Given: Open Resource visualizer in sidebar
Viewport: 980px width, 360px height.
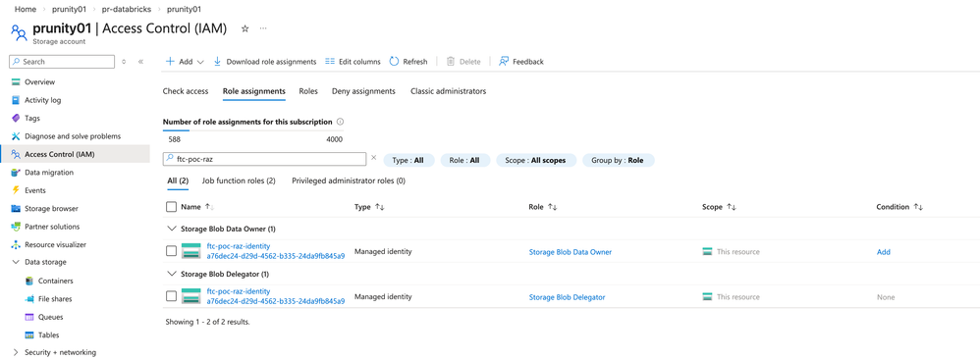Looking at the screenshot, I should (x=55, y=244).
